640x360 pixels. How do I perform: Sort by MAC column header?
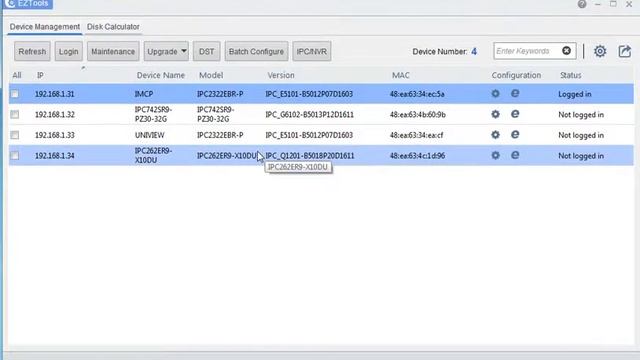pyautogui.click(x=401, y=76)
